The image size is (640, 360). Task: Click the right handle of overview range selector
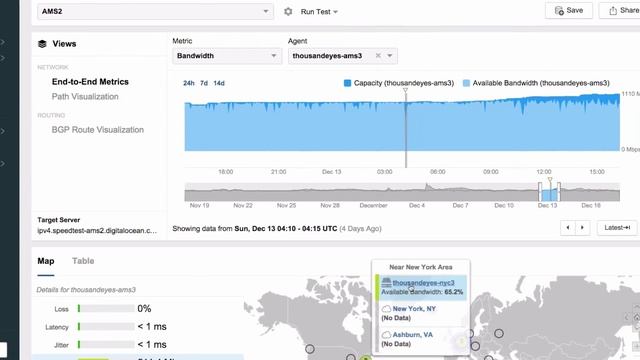pos(559,192)
